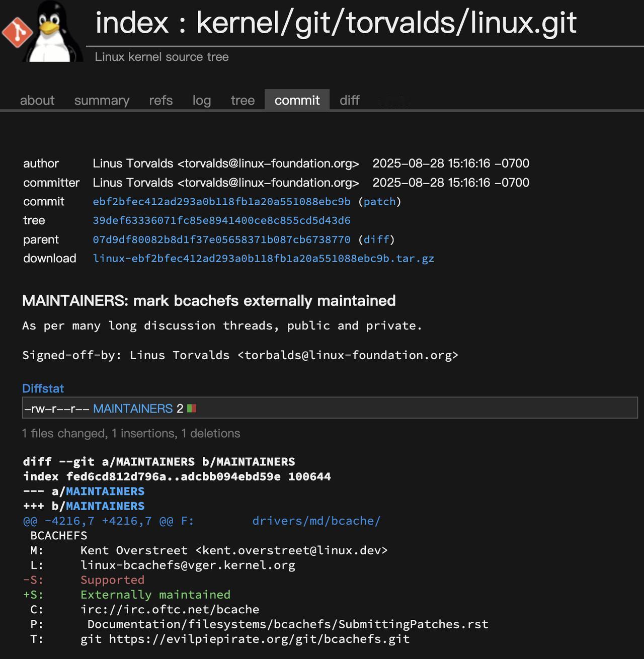Click the 'As per many long discussion threads' text
Screen dimensions: 644x659
click(x=222, y=326)
